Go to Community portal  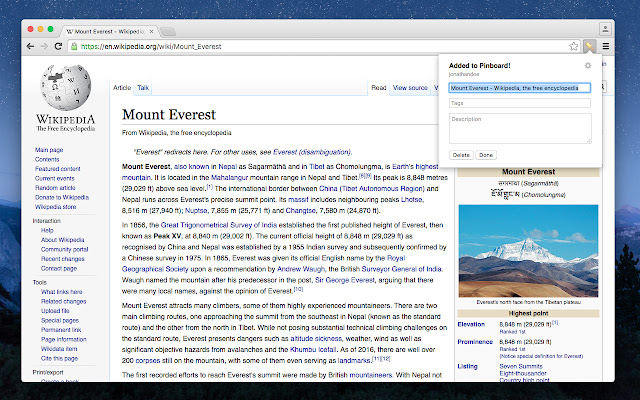coord(64,249)
